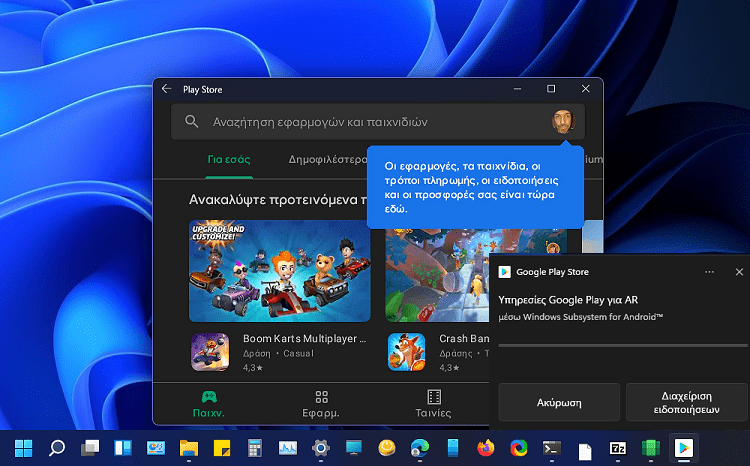Image resolution: width=750 pixels, height=466 pixels.
Task: Click 'μέσω Windows Subsystem for Android' text
Action: tap(580, 317)
